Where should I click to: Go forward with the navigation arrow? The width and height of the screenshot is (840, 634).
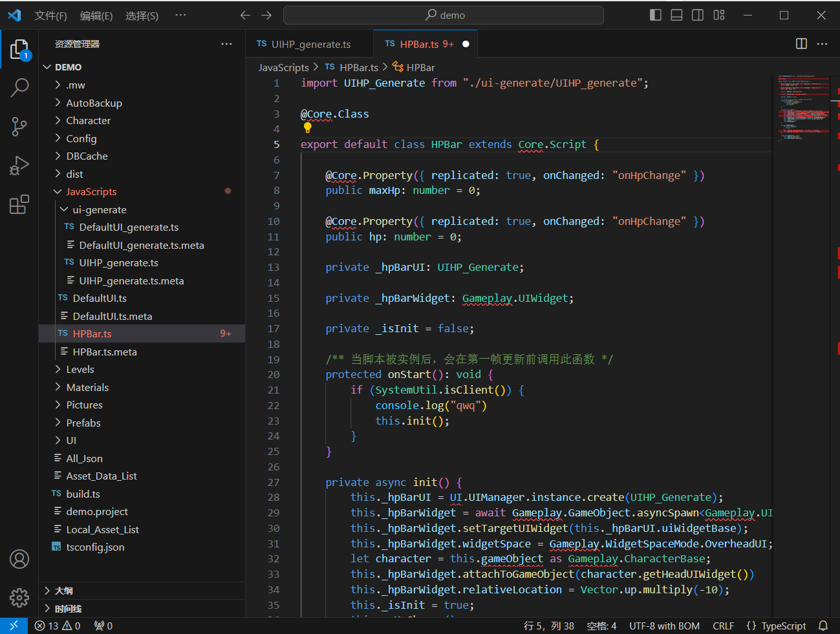tap(266, 15)
